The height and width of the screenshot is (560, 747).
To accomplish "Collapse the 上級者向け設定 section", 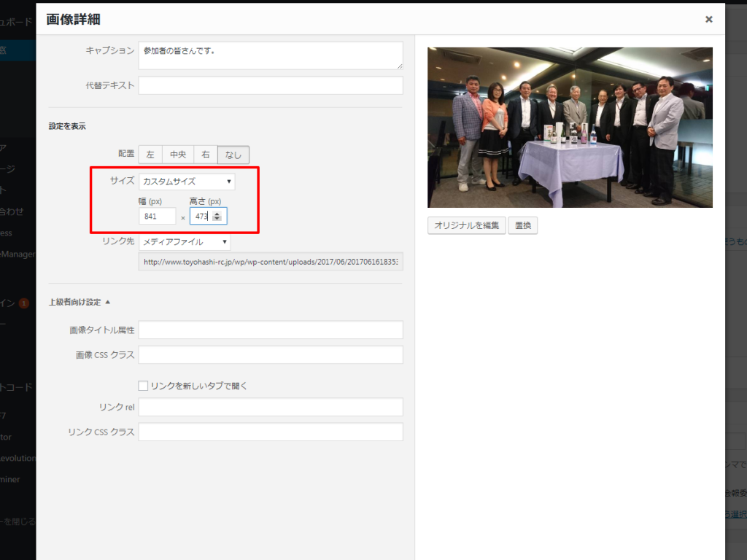I will (80, 302).
